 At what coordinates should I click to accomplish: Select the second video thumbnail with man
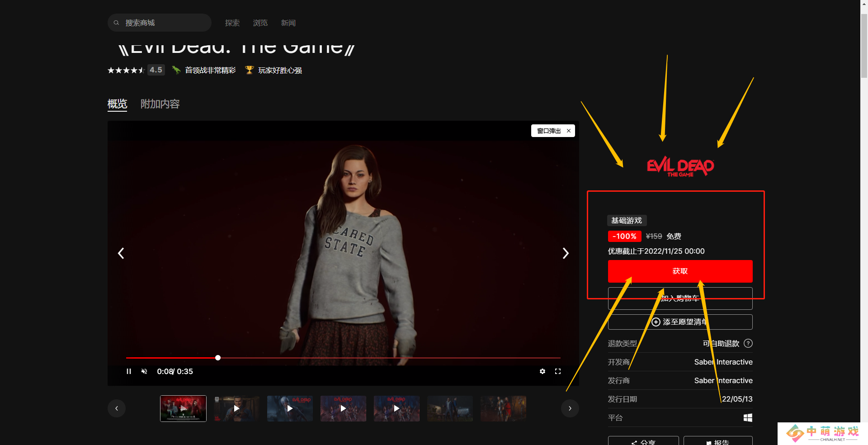point(236,408)
